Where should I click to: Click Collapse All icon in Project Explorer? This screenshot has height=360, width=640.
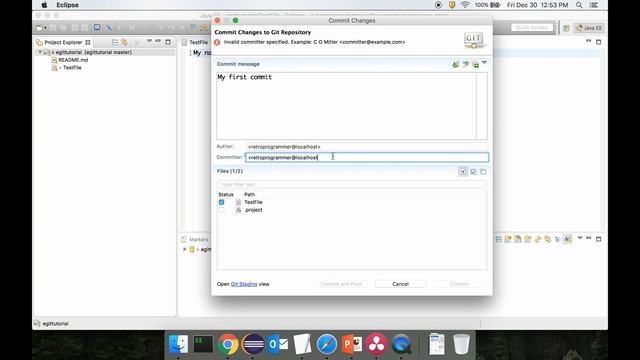[115, 42]
